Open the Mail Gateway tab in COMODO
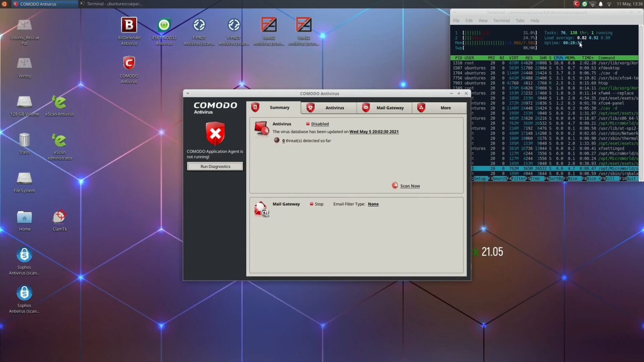Viewport: 644px width, 362px height. pyautogui.click(x=384, y=108)
